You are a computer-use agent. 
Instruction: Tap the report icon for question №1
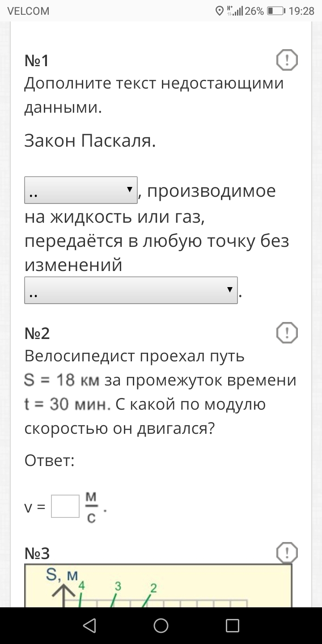tap(287, 60)
